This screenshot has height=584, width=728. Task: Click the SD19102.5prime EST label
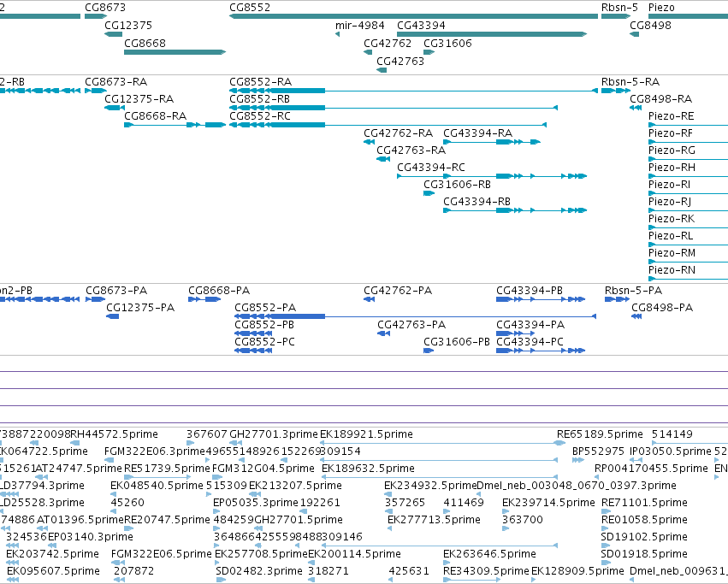pyautogui.click(x=644, y=537)
